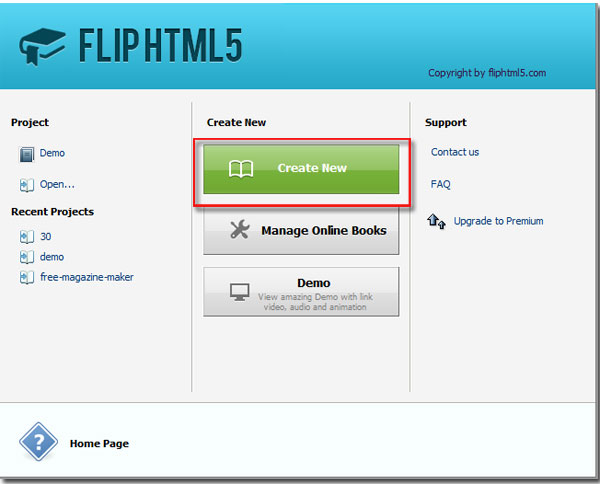Click the icon beside free-magazine-maker
Viewport: 600px width, 484px height.
tap(27, 277)
